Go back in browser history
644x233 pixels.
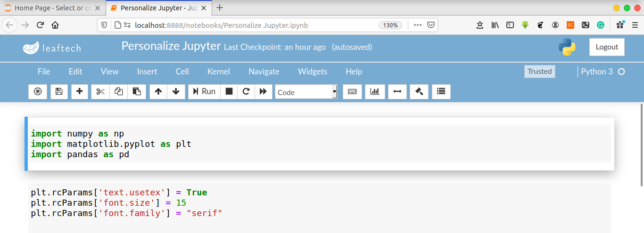10,25
